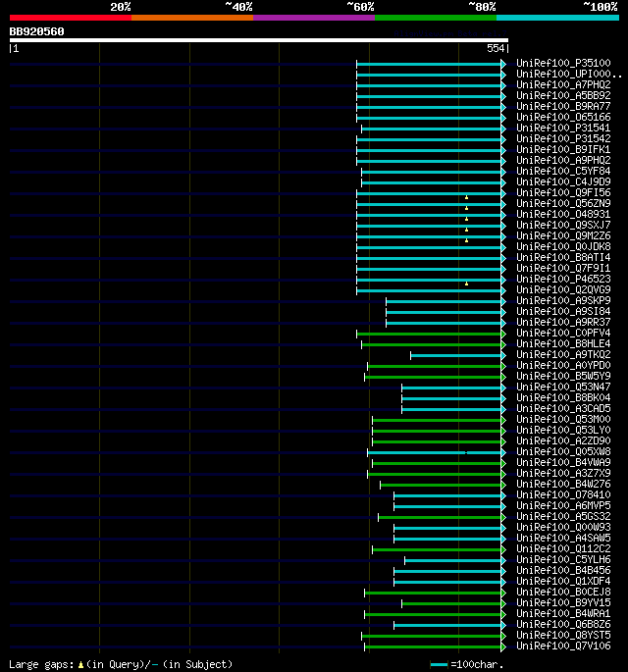Viewport: 628px width, 672px height.
Task: Select the UniRef100_Q9FI56 label
Action: point(563,193)
